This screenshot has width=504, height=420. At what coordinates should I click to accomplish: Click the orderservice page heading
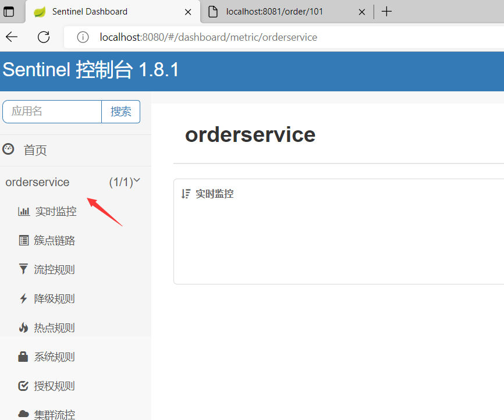[250, 134]
